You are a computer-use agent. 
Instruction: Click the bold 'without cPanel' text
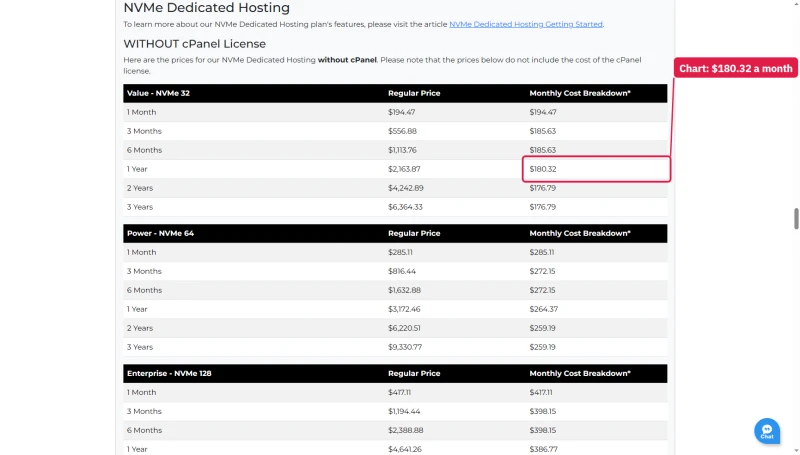(347, 60)
